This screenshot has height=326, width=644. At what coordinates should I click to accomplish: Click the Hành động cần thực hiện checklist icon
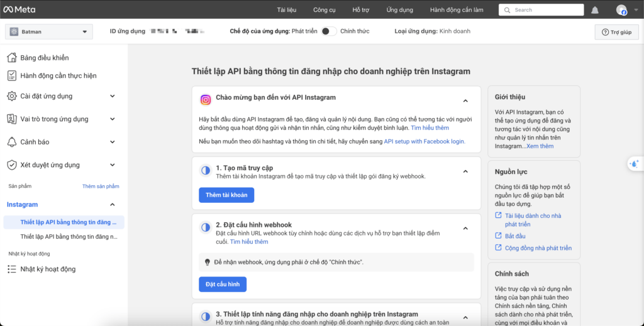click(12, 75)
